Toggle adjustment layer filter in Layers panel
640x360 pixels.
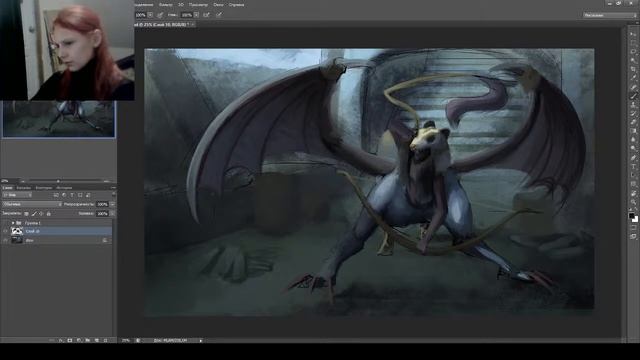(64, 195)
